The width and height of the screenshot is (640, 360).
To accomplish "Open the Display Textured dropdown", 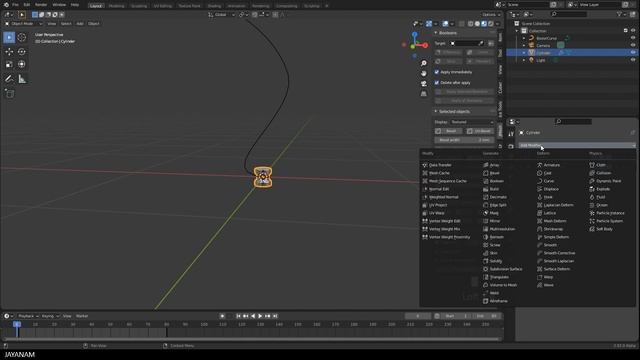I will point(472,122).
